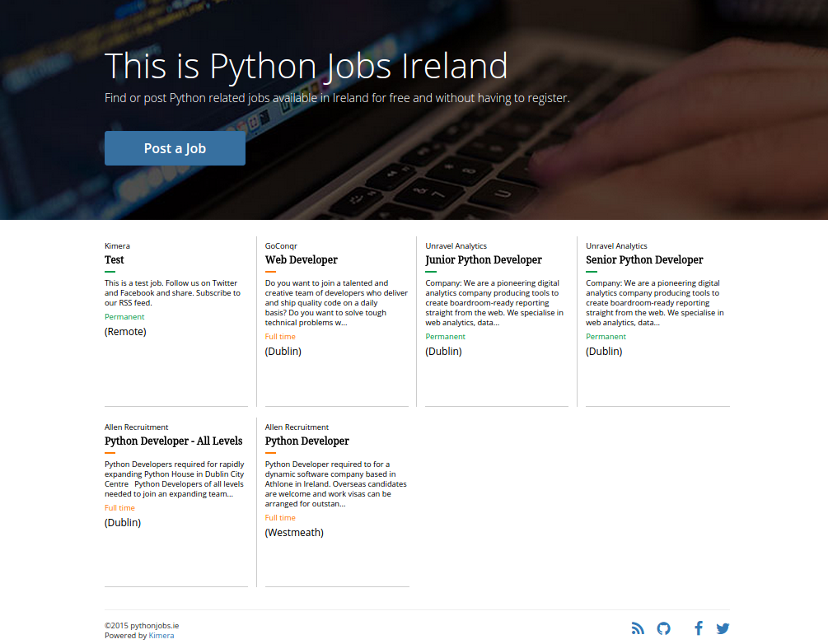Follow the Kimera link in footer
Viewport: 828px width, 644px height.
(x=161, y=636)
